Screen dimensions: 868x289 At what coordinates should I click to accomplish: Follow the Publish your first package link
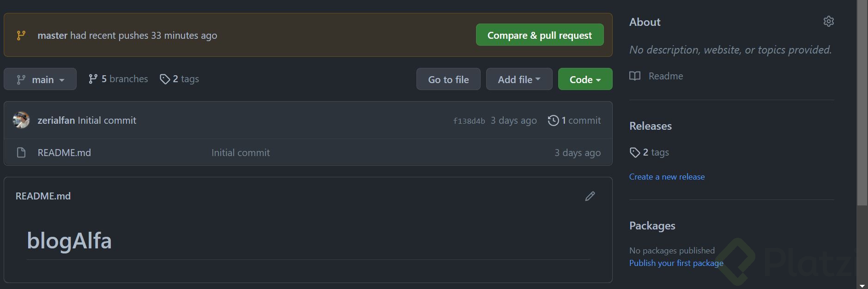click(x=676, y=263)
